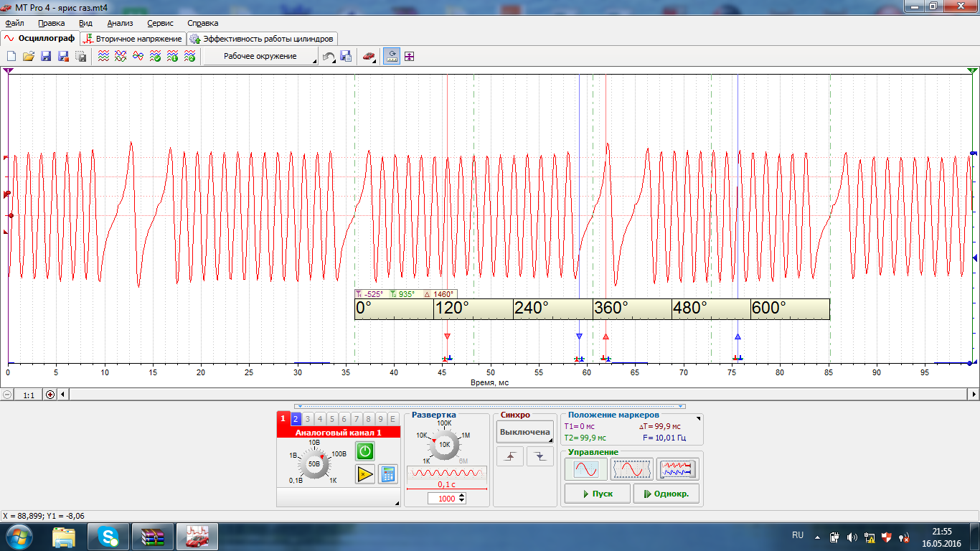
Task: Toggle the ruler measurement tool icon
Action: point(392,57)
